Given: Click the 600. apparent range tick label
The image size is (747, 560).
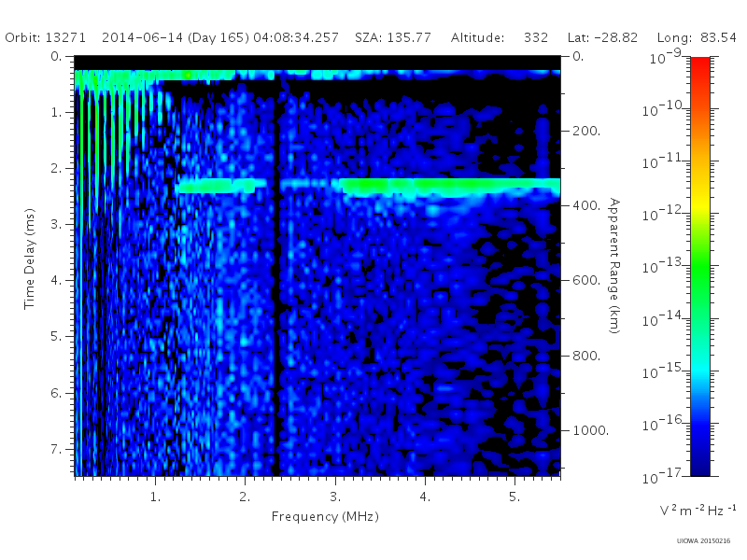Looking at the screenshot, I should pos(586,280).
